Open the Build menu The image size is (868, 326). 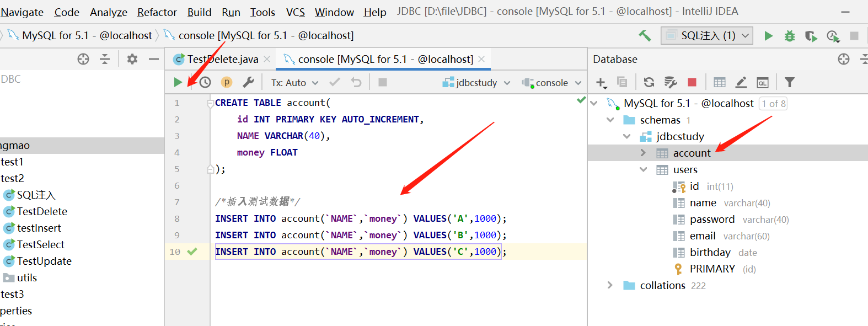[199, 12]
